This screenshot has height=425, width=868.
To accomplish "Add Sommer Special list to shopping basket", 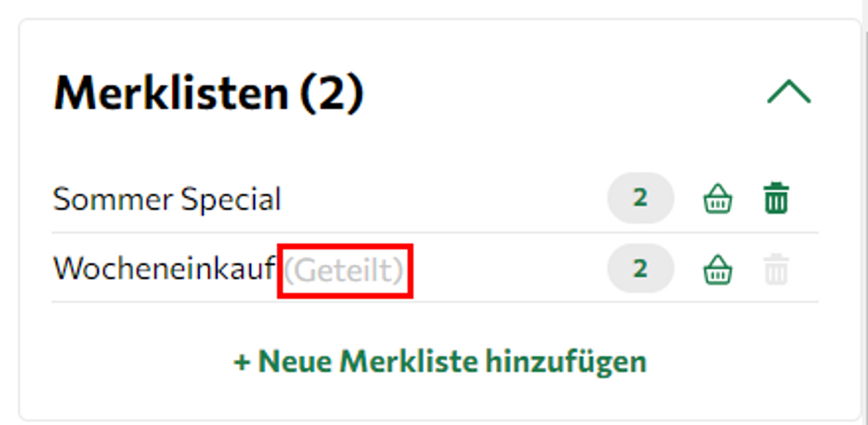I will (x=717, y=199).
